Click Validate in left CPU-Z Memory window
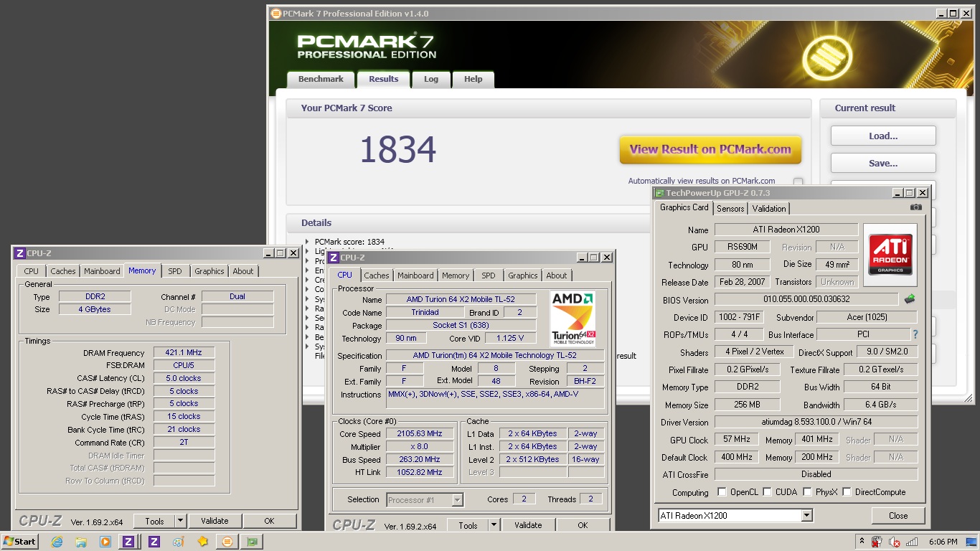Screen dimensions: 980x551 [x=215, y=521]
